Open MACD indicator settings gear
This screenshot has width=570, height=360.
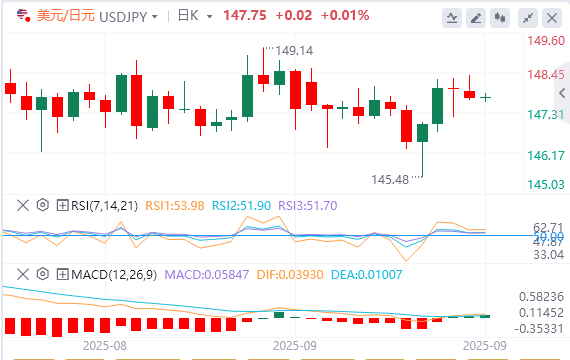click(43, 274)
